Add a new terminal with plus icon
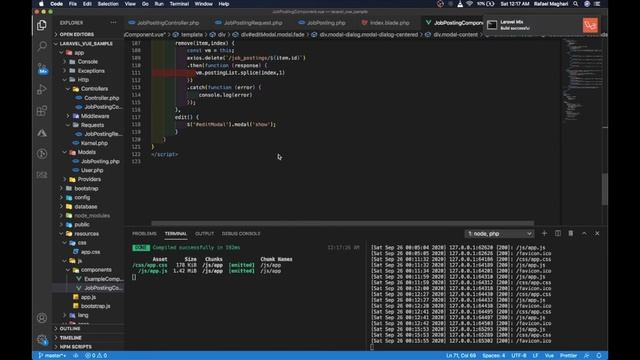Screen dimensions: 640x360 click(x=544, y=233)
